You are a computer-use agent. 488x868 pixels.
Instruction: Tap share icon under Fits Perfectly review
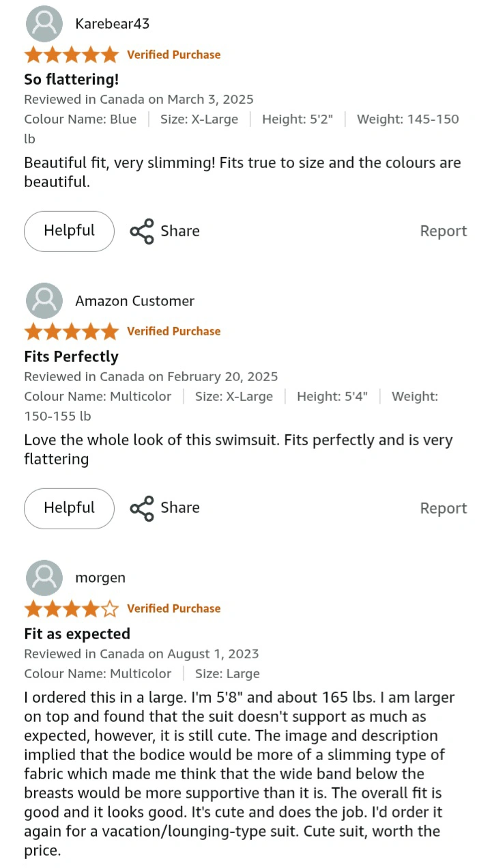point(142,508)
